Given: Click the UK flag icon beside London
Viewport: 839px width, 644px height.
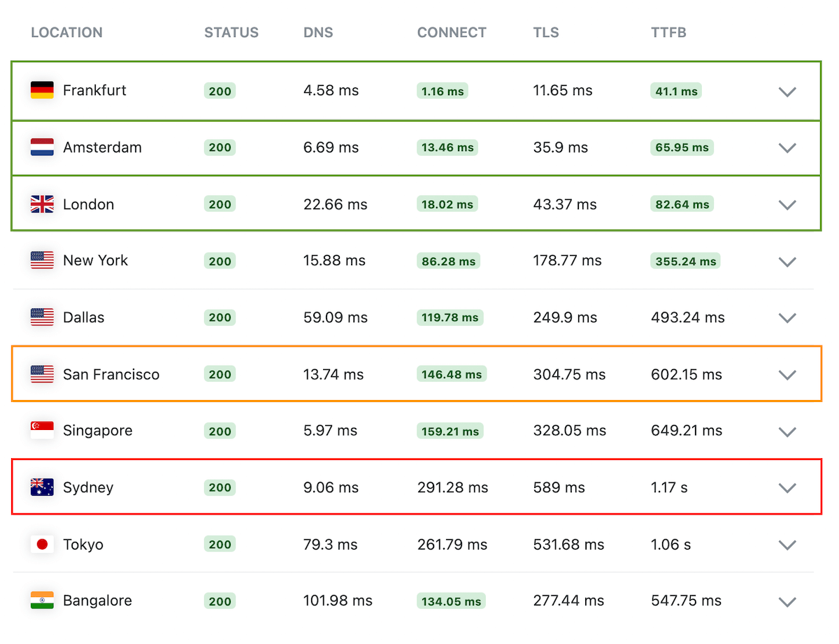Looking at the screenshot, I should [42, 204].
